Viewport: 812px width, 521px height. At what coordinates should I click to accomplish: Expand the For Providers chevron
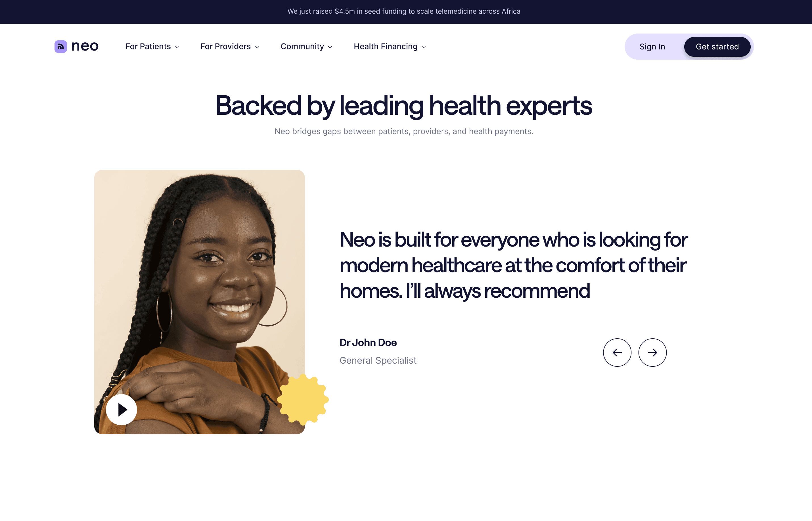257,47
